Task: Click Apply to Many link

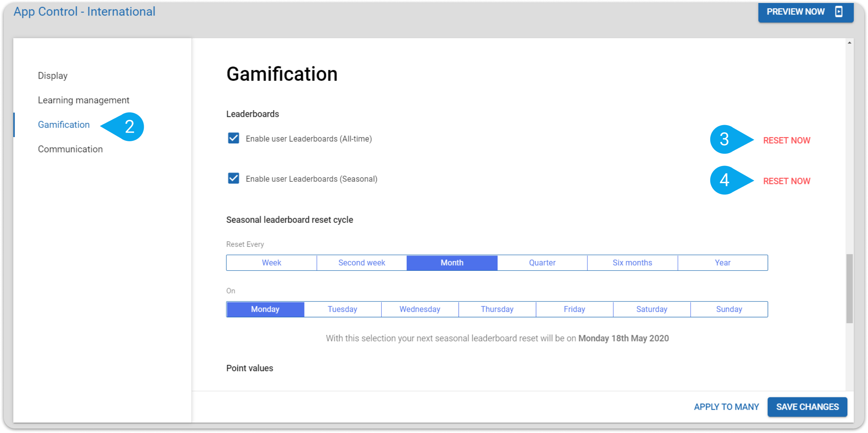Action: coord(726,407)
